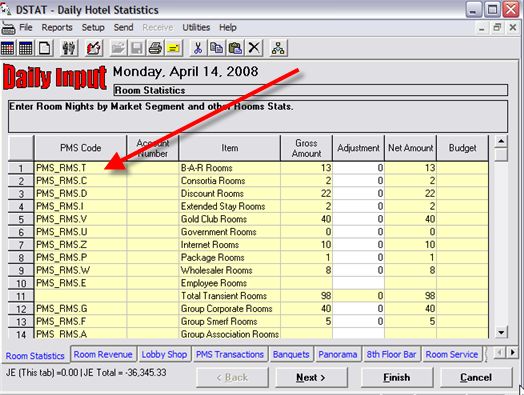
Task: Click the Group Smerf Rooms item cell
Action: [230, 321]
